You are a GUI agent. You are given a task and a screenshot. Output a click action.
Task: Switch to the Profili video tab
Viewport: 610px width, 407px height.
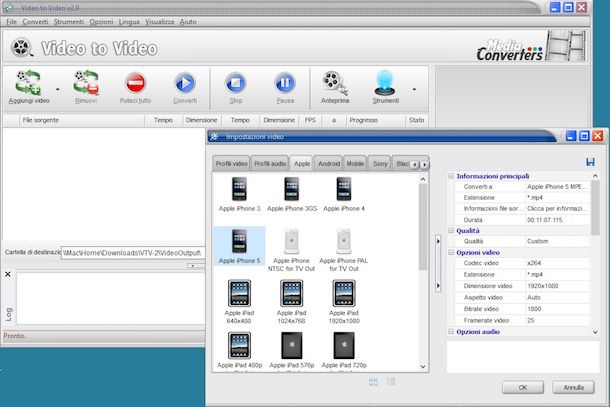[x=231, y=164]
